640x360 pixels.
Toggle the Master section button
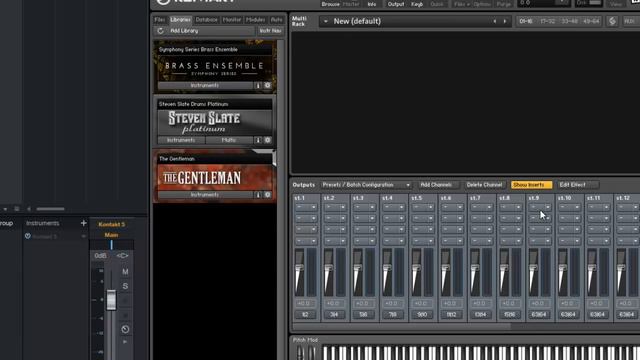pyautogui.click(x=351, y=4)
